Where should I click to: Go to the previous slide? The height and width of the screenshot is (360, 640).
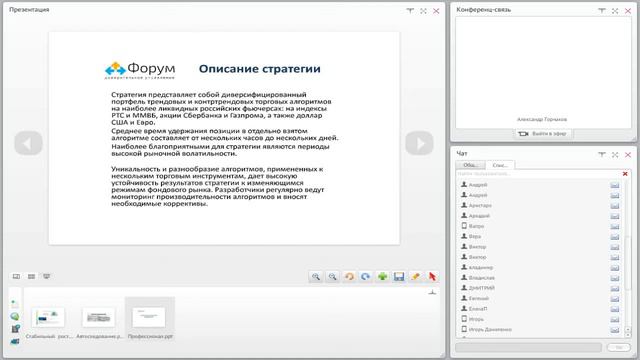click(29, 143)
